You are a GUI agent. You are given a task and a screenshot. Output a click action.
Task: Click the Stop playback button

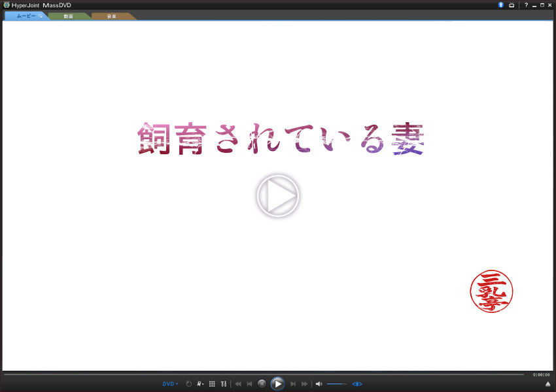pos(262,384)
